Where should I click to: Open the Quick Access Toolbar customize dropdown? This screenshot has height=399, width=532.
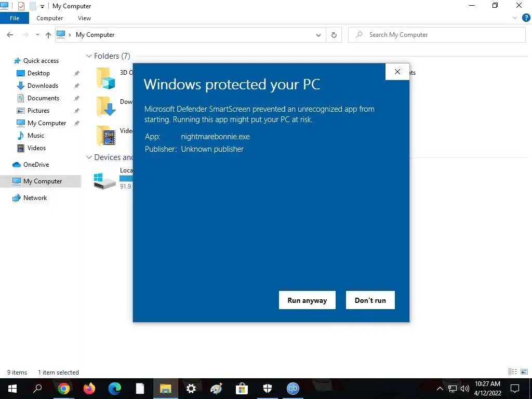[42, 6]
